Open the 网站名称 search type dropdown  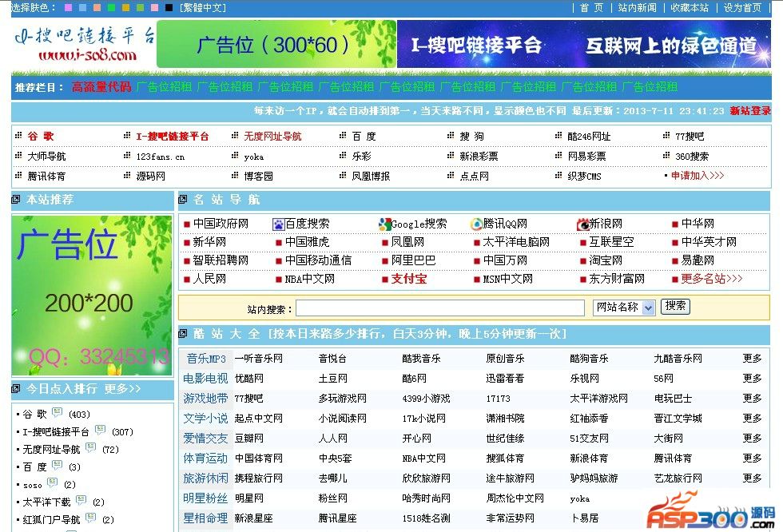[624, 308]
